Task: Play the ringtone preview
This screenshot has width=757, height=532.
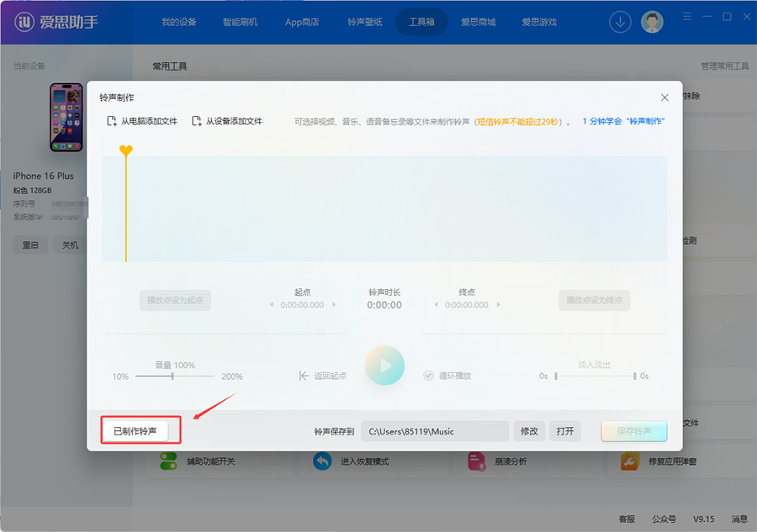Action: pos(384,366)
